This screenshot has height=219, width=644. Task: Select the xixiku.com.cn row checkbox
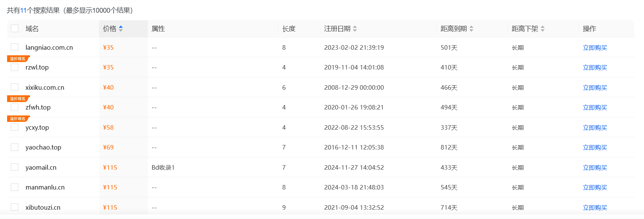15,87
